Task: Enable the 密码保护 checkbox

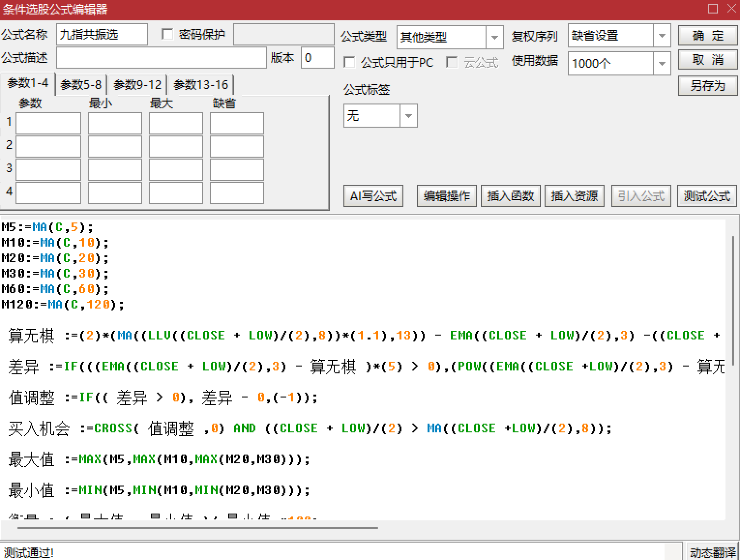Action: (168, 34)
